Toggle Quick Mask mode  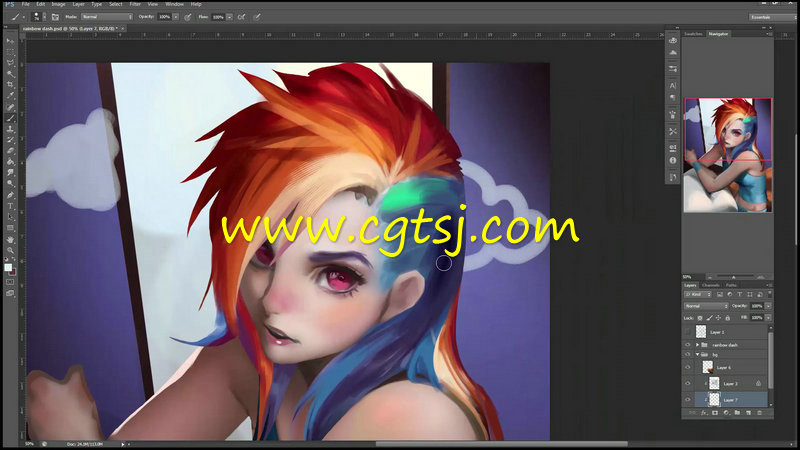click(10, 282)
